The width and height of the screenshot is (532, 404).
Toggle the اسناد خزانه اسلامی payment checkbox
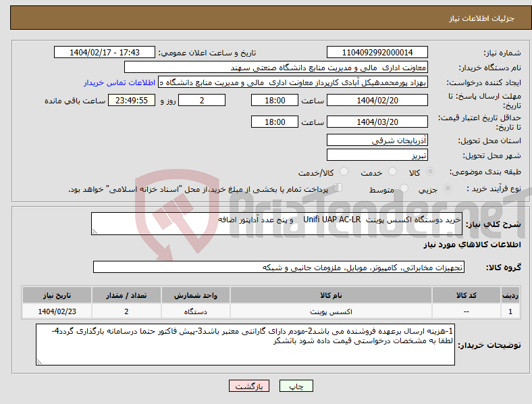pyautogui.click(x=338, y=188)
